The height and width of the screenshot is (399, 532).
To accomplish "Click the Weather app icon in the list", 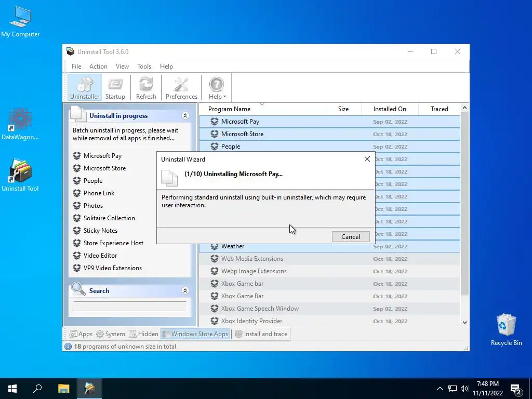I will click(x=215, y=247).
